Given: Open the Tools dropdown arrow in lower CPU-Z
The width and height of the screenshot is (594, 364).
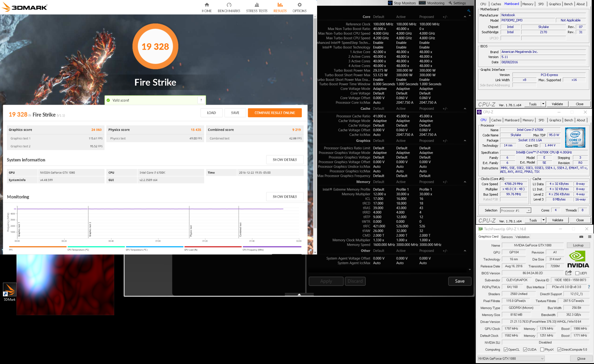Looking at the screenshot, I should pos(543,220).
